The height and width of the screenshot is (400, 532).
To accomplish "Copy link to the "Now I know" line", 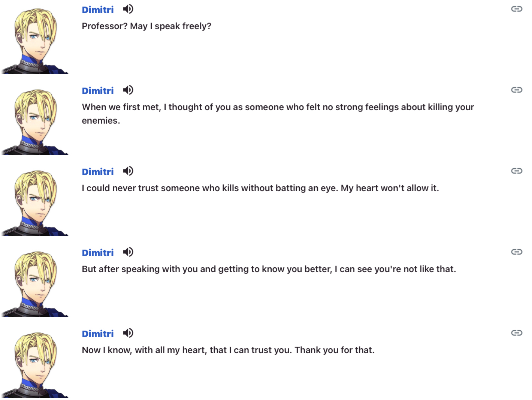I will pos(517,333).
